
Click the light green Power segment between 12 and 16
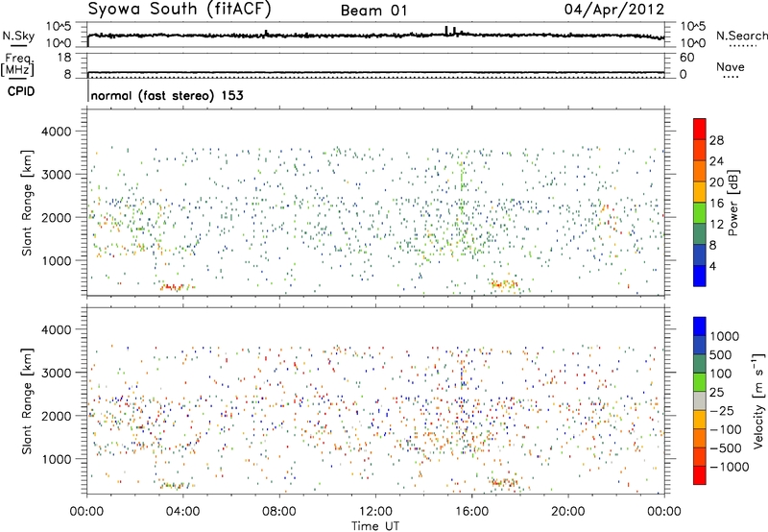[700, 213]
